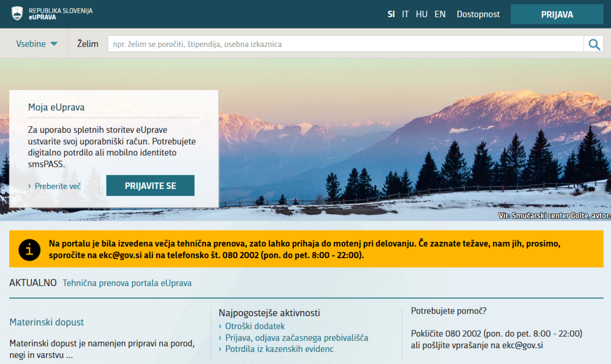This screenshot has width=611, height=364.
Task: Click the 'Pokličite 080 2002' help line text
Action: pos(496,334)
